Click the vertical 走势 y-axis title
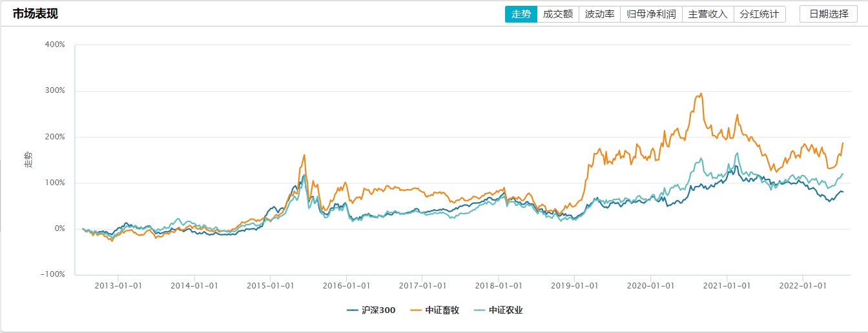868x333 pixels. [27, 160]
